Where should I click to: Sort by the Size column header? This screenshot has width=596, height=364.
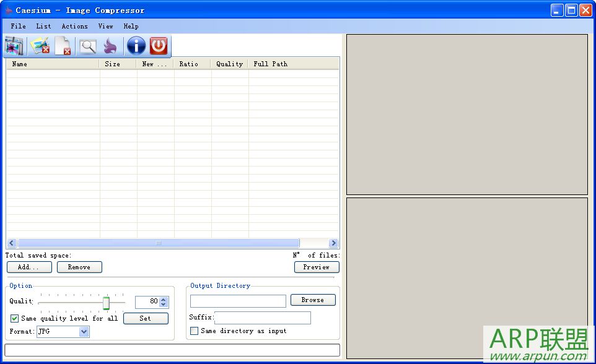[118, 64]
